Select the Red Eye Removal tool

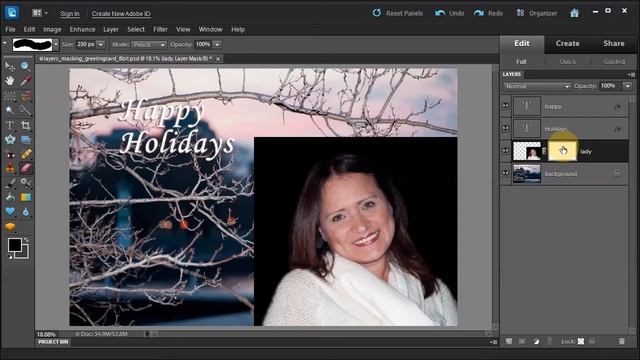pos(10,155)
